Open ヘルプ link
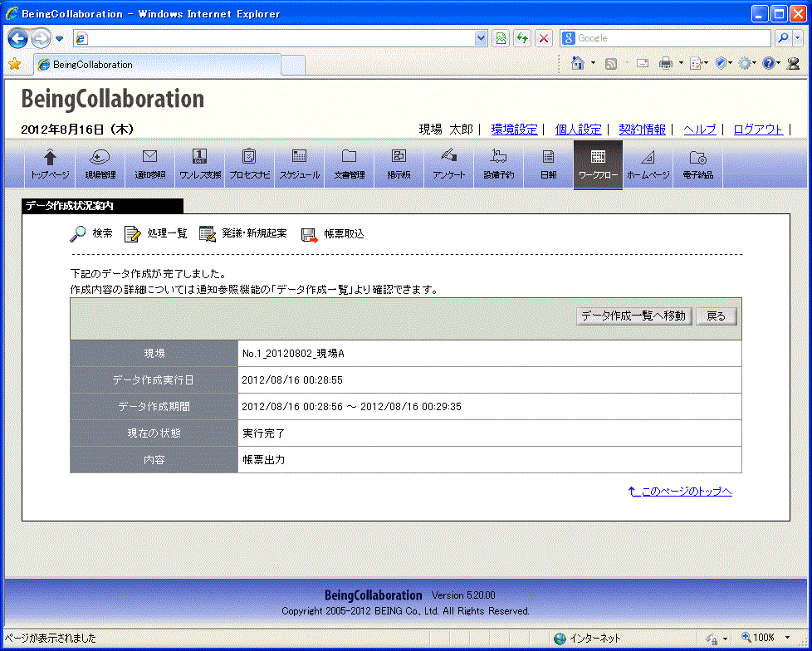Image resolution: width=812 pixels, height=651 pixels. coord(700,130)
